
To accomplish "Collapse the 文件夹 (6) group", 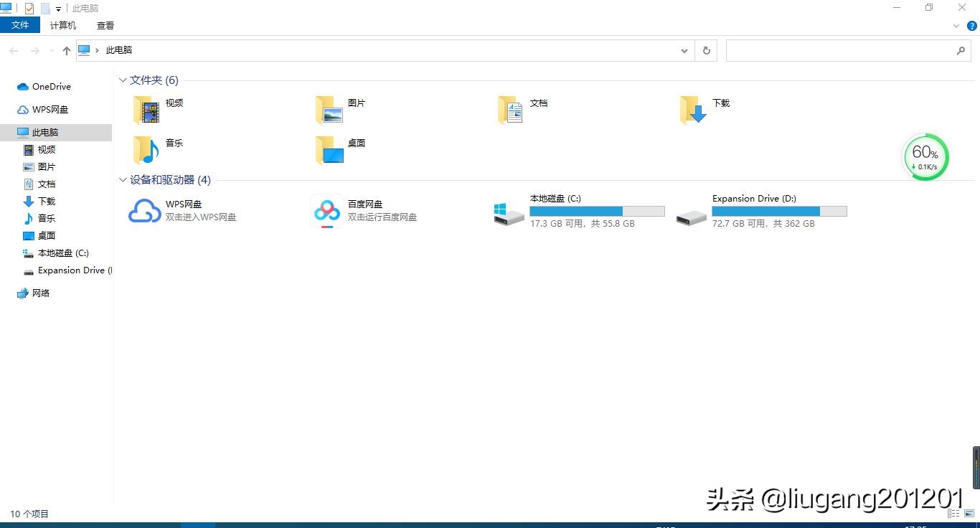I will pyautogui.click(x=123, y=80).
